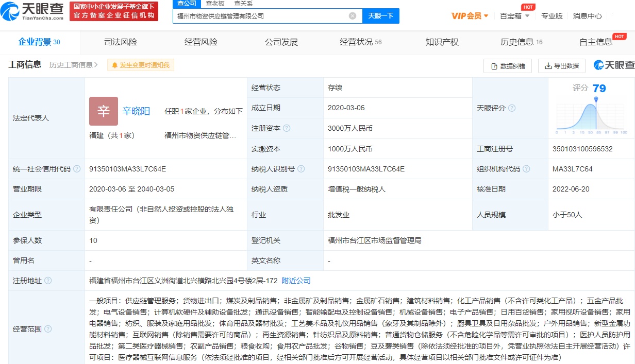This screenshot has width=635, height=364.
Task: Click help icon next to 天眼评分
Action: tap(512, 108)
